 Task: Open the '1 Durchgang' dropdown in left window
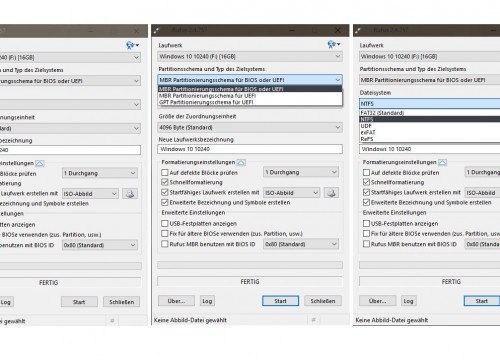(100, 173)
